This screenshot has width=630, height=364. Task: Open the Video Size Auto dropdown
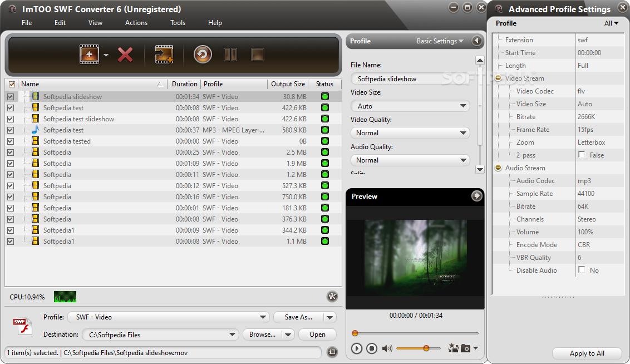coord(410,106)
